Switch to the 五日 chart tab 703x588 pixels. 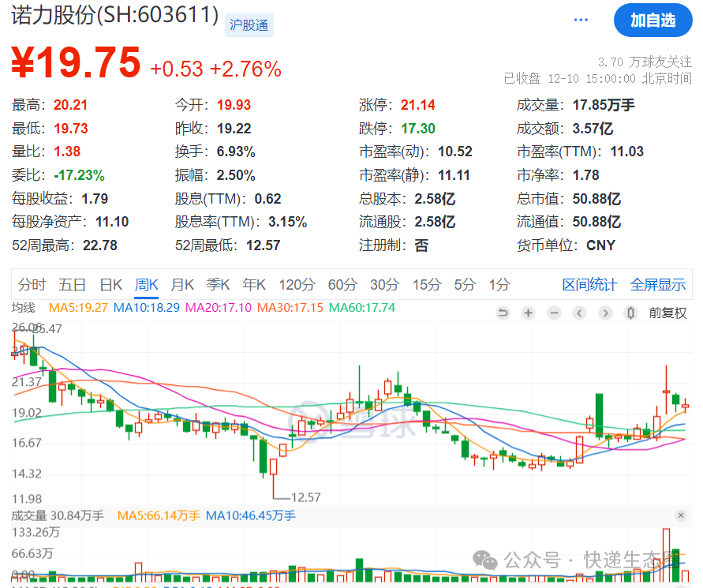(x=72, y=284)
